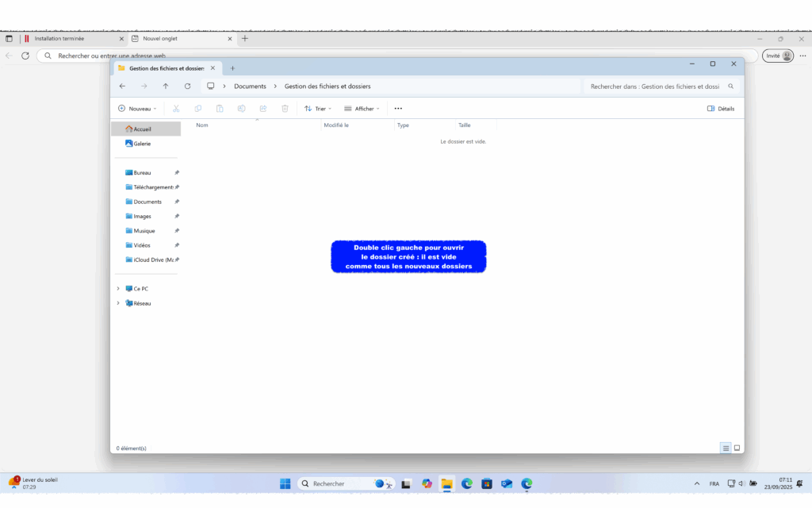Open the Accueil home item
This screenshot has height=508, width=812.
coord(142,129)
